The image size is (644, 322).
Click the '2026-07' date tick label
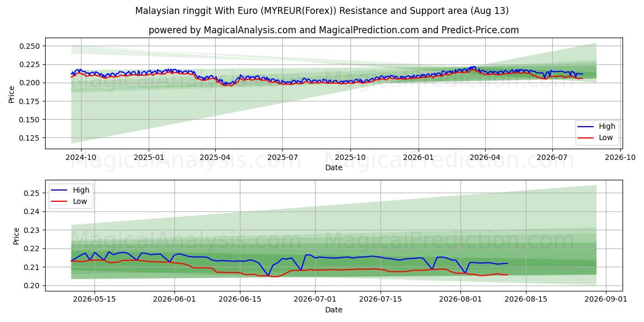pyautogui.click(x=553, y=157)
